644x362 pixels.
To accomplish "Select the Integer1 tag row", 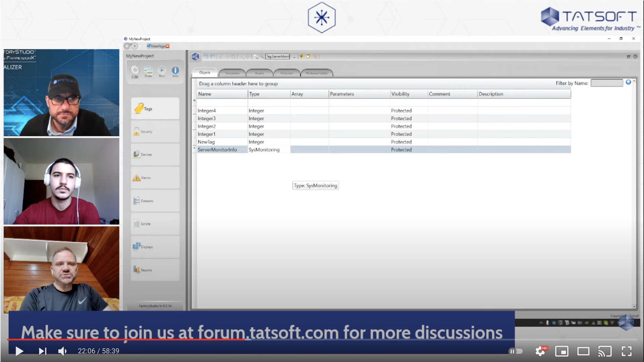I will (x=384, y=134).
